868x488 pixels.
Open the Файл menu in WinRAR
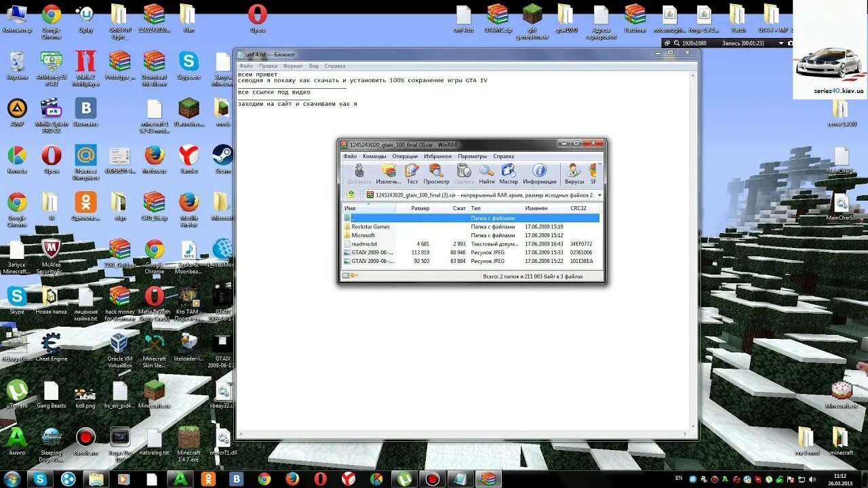pyautogui.click(x=350, y=157)
